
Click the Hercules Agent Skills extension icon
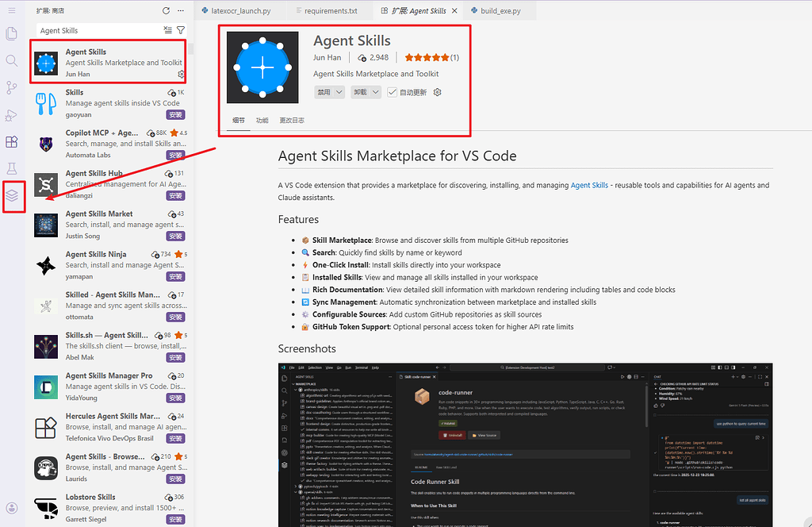pyautogui.click(x=46, y=427)
